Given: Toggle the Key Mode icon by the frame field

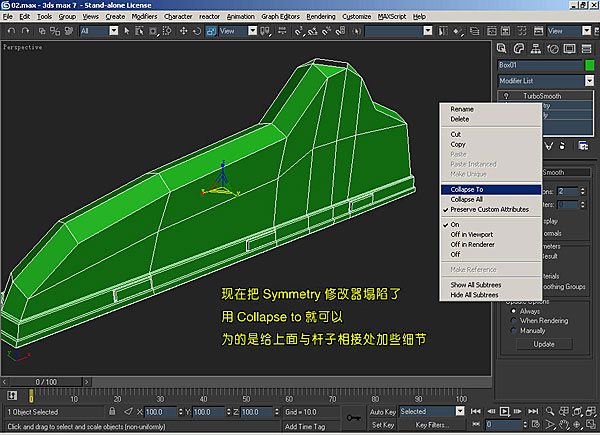Looking at the screenshot, I should coord(476,424).
